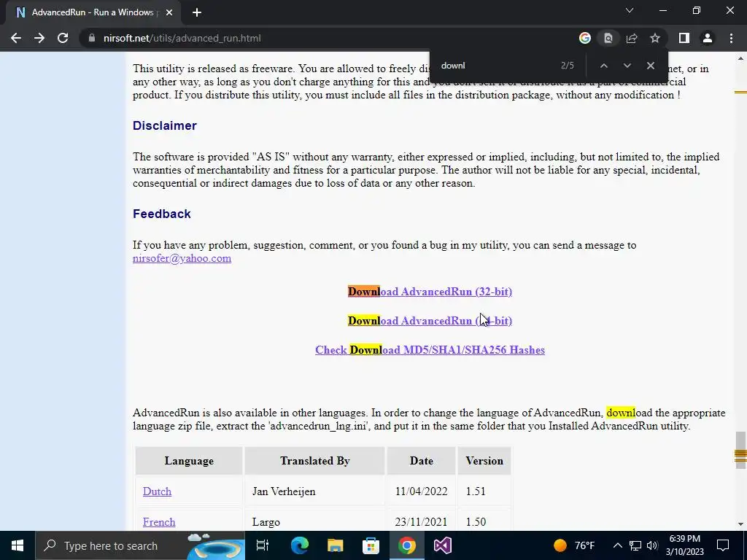The image size is (747, 560).
Task: Switch to Chrome on the taskbar
Action: (407, 545)
